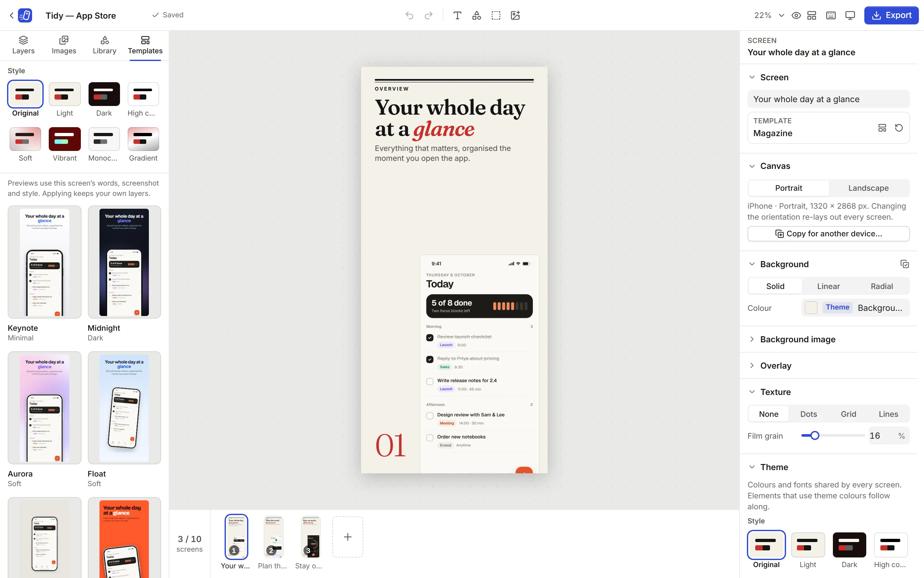The image size is (924, 578).
Task: Open the 22% zoom dropdown
Action: click(769, 15)
